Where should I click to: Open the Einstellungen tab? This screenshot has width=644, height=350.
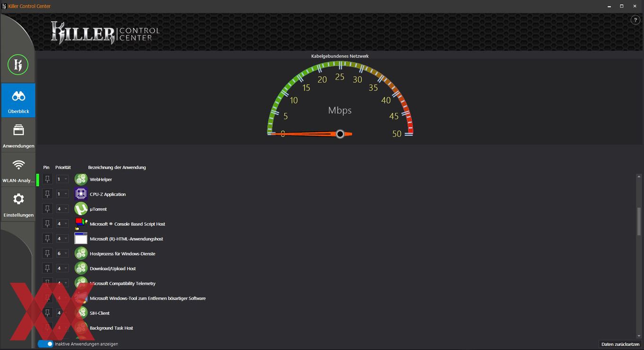tap(18, 204)
